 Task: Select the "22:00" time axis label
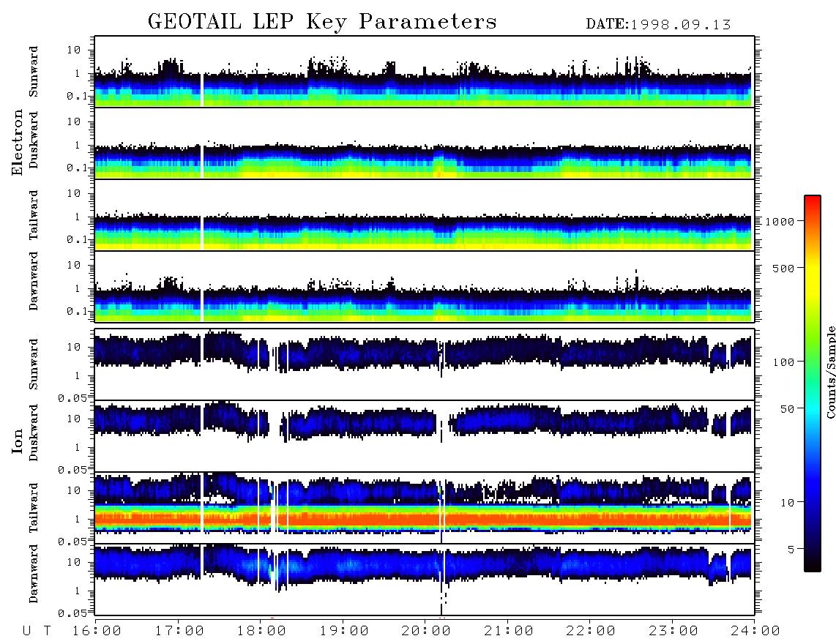[591, 631]
